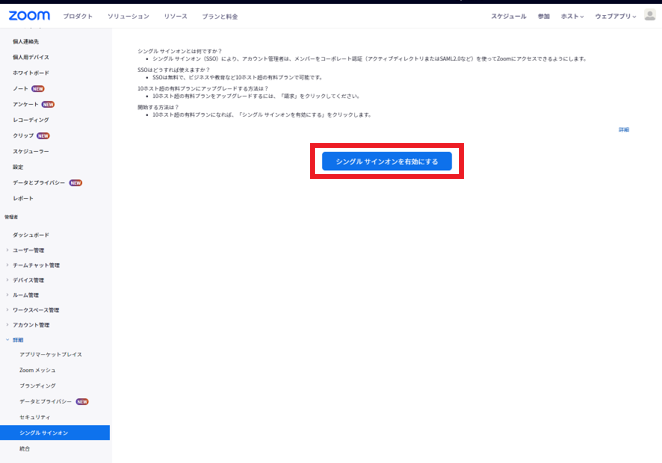Click the Zoom logo in header
662x463 pixels.
(x=29, y=16)
